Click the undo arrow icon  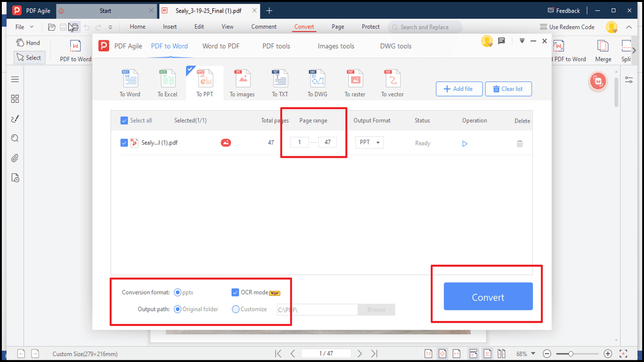[87, 27]
